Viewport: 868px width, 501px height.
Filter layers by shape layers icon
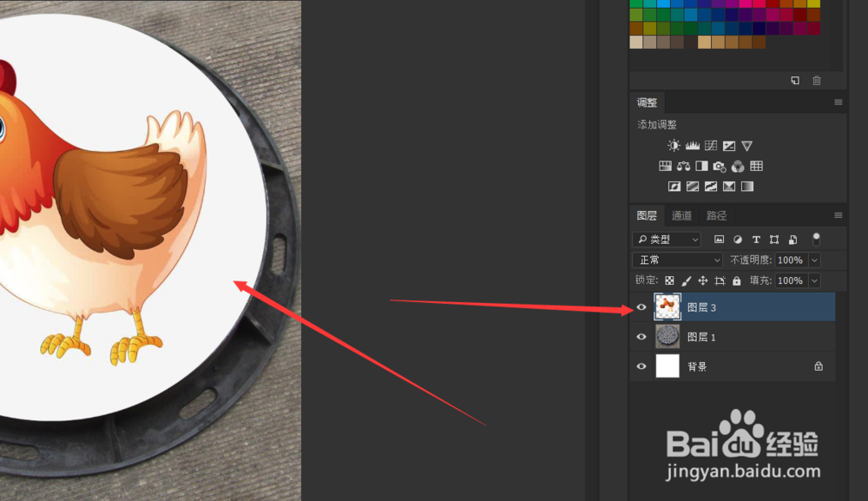pyautogui.click(x=774, y=239)
